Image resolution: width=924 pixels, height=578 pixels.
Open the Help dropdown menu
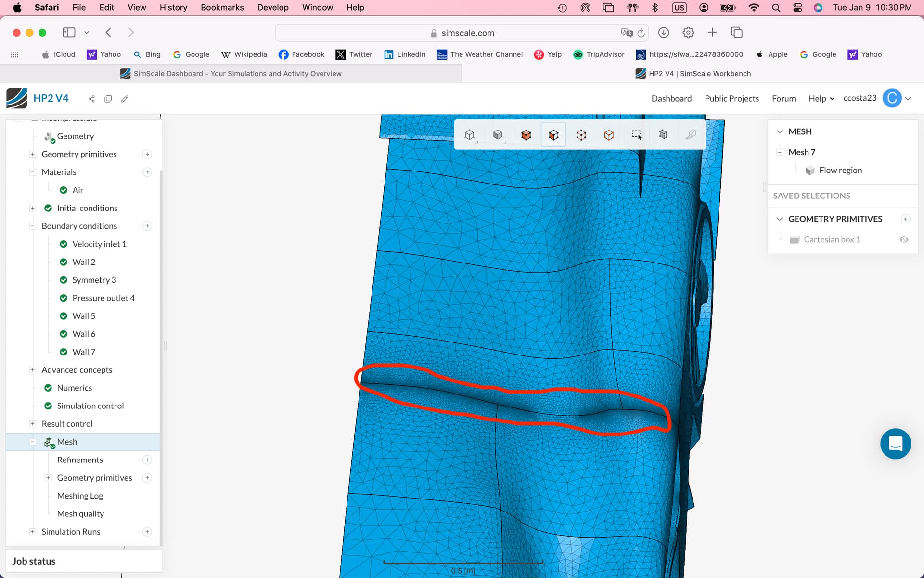coord(821,98)
